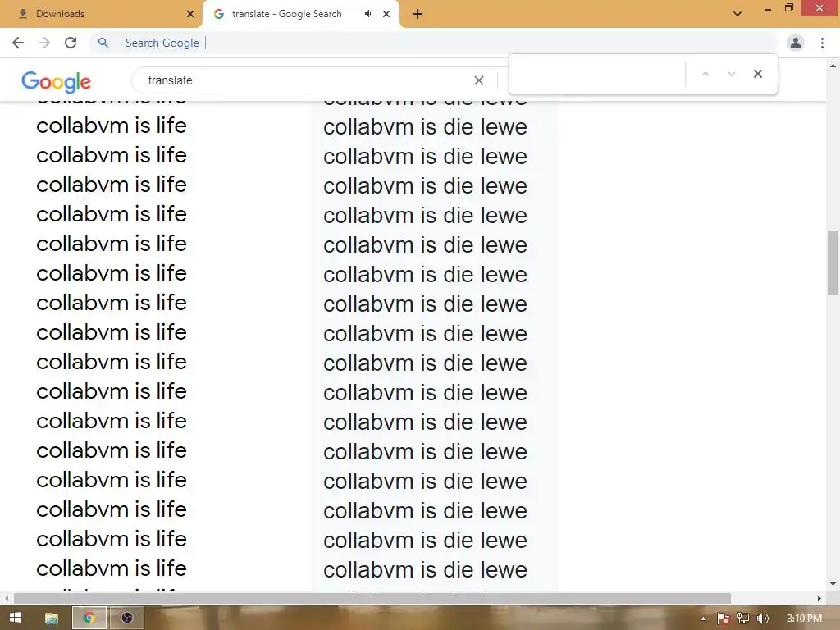Mute the translate tab audio
The height and width of the screenshot is (630, 840).
(x=368, y=14)
